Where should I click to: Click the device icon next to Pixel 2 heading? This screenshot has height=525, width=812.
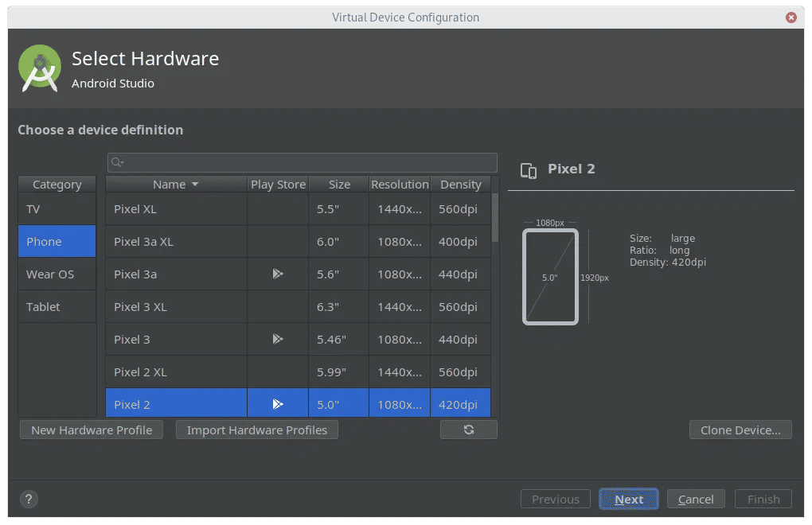click(x=529, y=170)
